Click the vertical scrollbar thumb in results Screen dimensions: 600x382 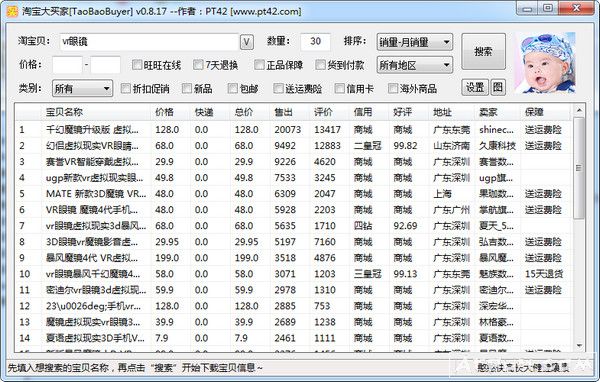click(x=579, y=168)
